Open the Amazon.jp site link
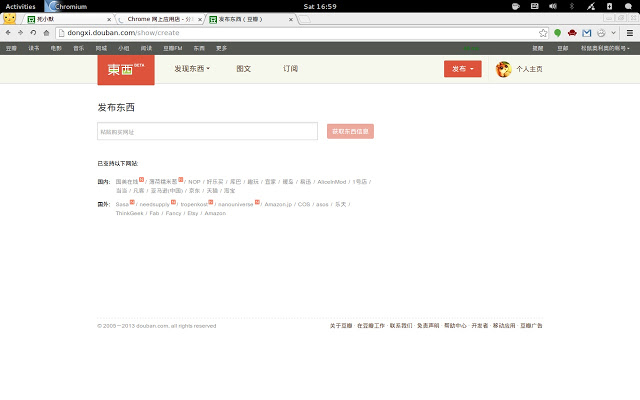The width and height of the screenshot is (640, 400). (278, 204)
